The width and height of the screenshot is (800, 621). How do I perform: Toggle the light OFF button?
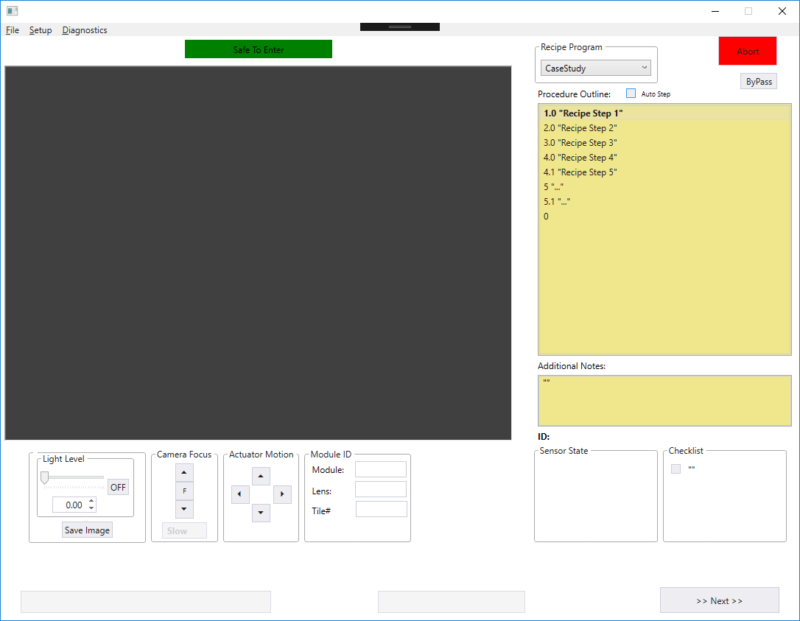coord(118,487)
